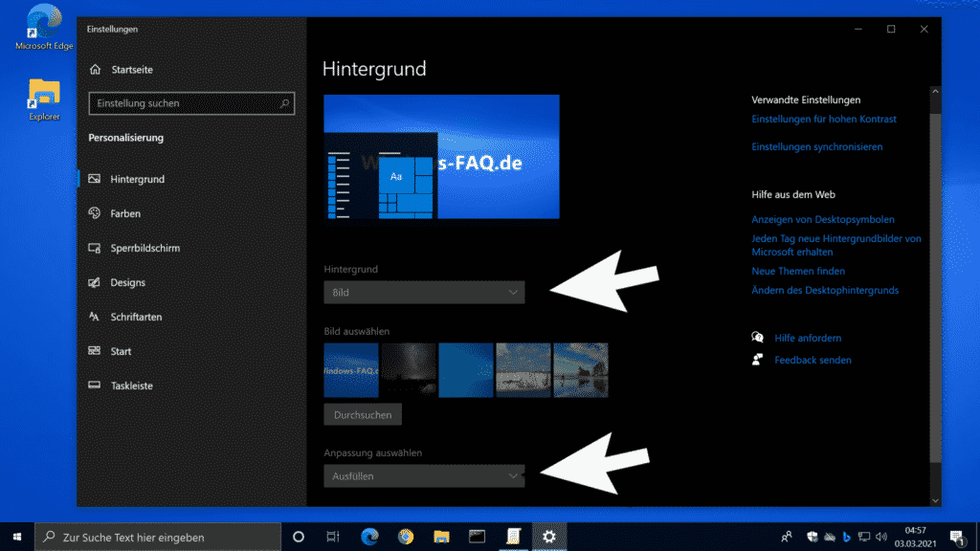The image size is (980, 551).
Task: Open Anzeigen von Desktopsymbolen help link
Action: 822,219
